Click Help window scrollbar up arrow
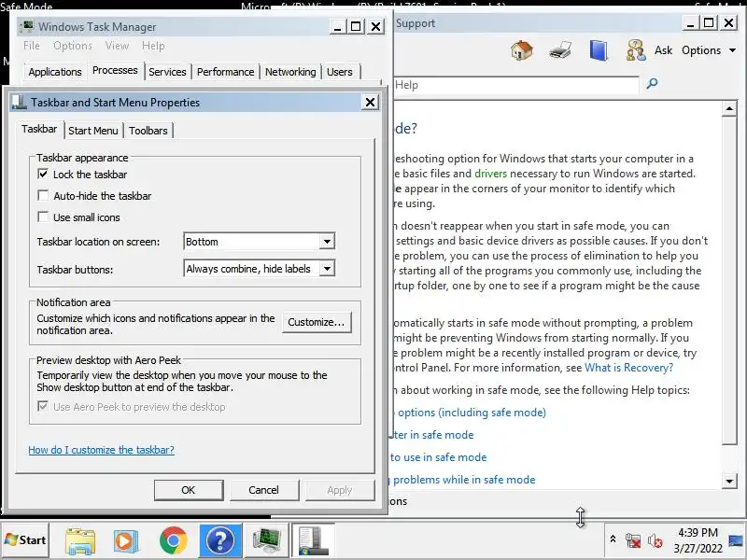This screenshot has height=560, width=747. [x=729, y=108]
